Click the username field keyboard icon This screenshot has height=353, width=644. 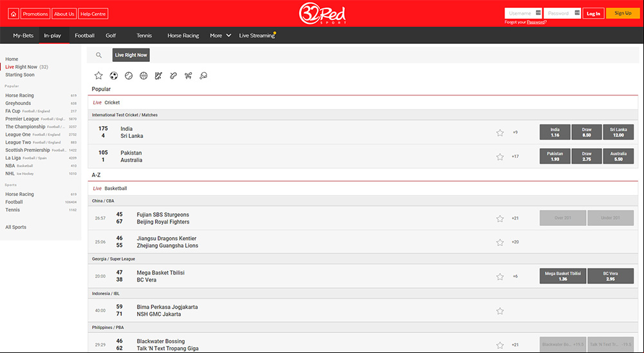538,13
